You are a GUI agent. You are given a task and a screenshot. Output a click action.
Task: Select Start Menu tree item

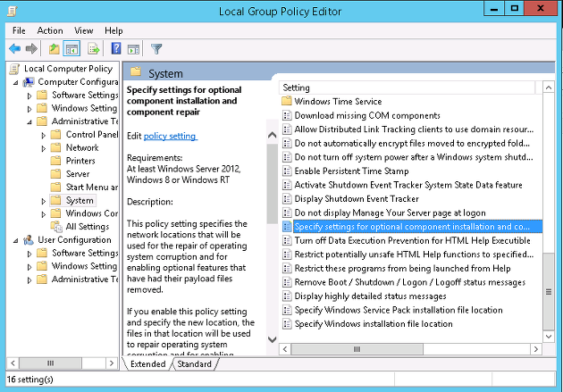[x=92, y=188]
